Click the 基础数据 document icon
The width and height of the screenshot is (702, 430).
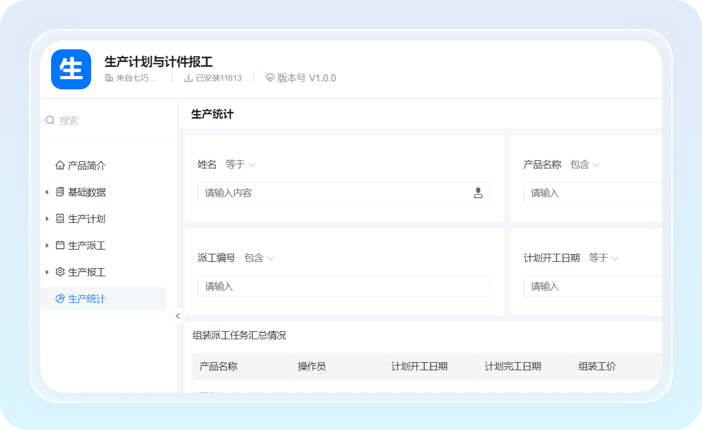click(60, 192)
